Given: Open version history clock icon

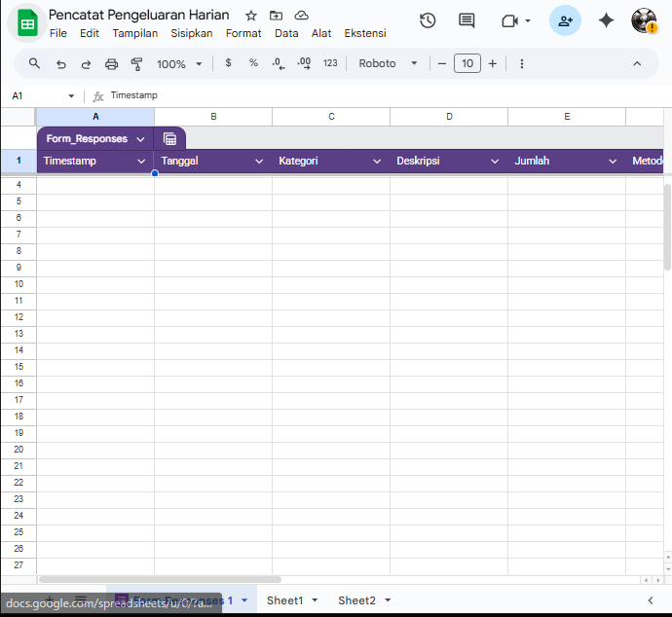Looking at the screenshot, I should tap(427, 20).
